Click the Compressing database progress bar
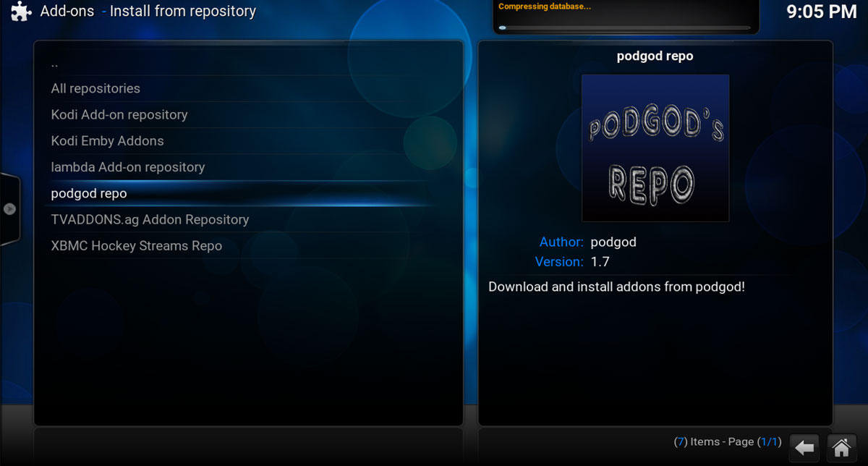This screenshot has width=868, height=466. [626, 27]
